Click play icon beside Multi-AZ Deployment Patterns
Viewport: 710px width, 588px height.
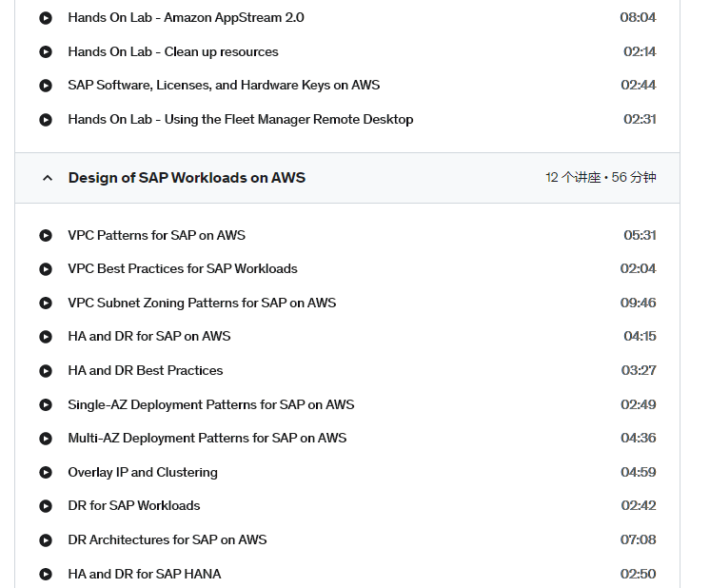(46, 439)
